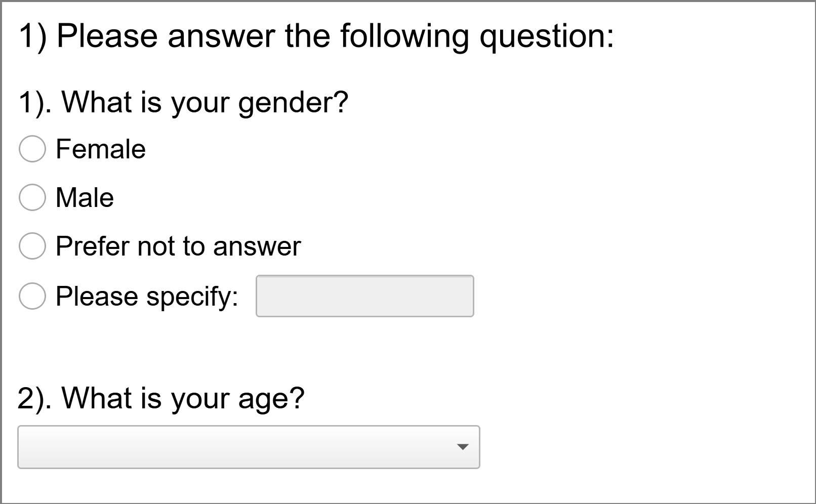The image size is (816, 504).
Task: Choose the Male radio option
Action: coord(32,197)
